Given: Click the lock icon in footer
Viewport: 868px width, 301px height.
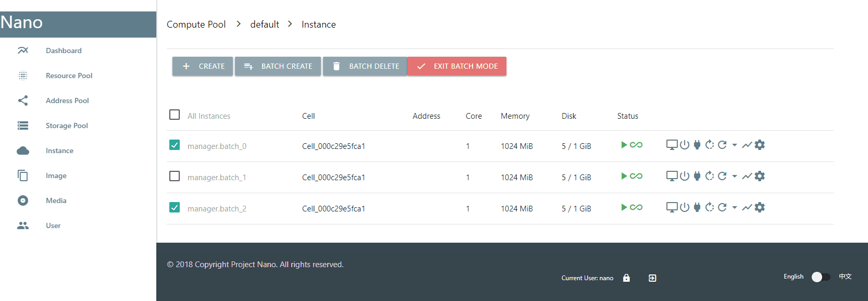Looking at the screenshot, I should [x=626, y=278].
